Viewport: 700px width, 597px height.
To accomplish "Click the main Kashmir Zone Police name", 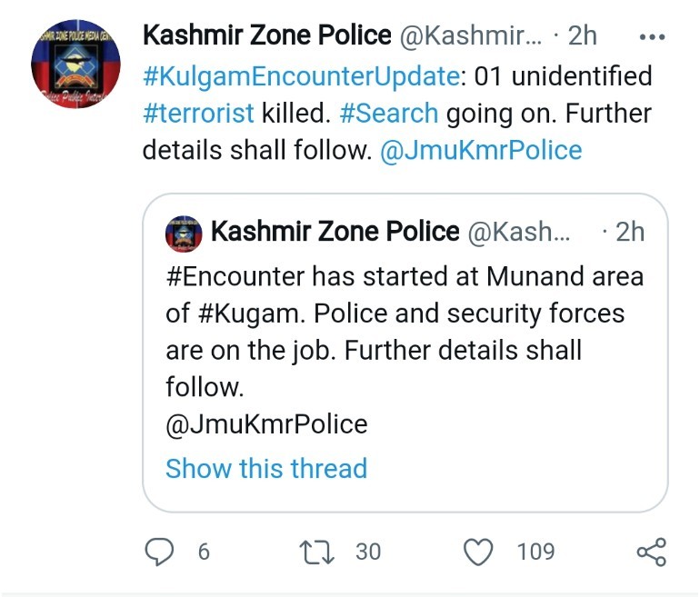I will pyautogui.click(x=266, y=35).
